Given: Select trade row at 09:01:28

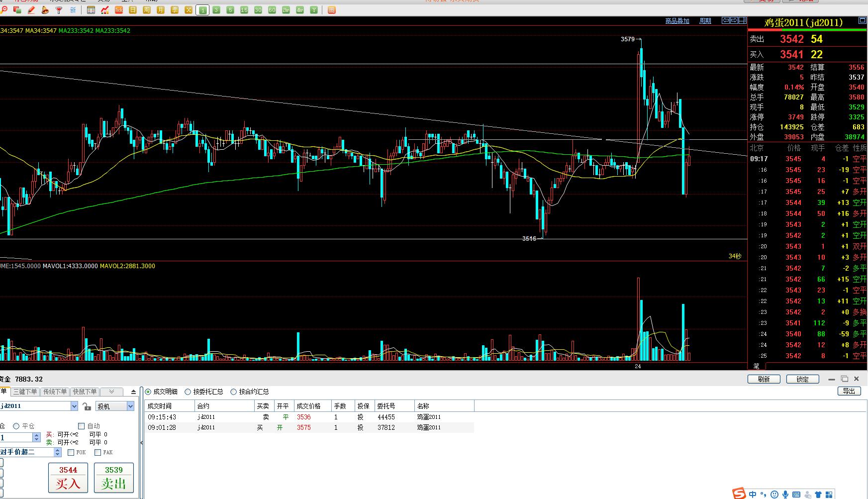Looking at the screenshot, I should (x=309, y=427).
